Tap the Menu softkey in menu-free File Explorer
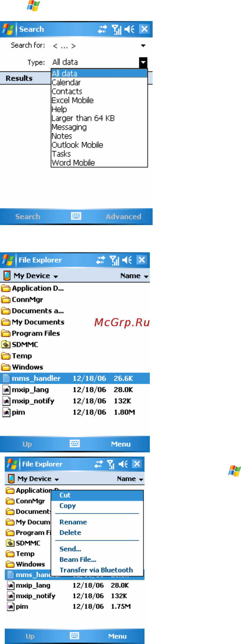This screenshot has width=241, height=644. click(x=121, y=444)
